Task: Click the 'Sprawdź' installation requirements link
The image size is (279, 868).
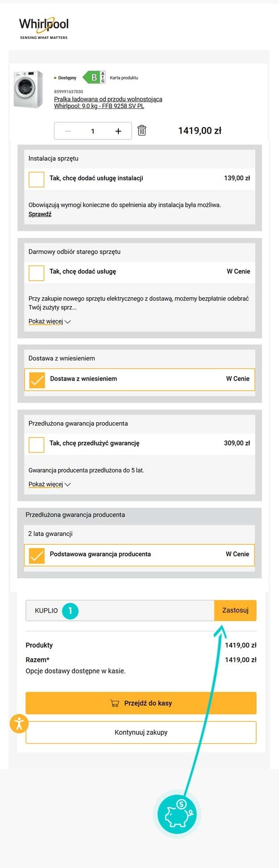Action: point(39,214)
